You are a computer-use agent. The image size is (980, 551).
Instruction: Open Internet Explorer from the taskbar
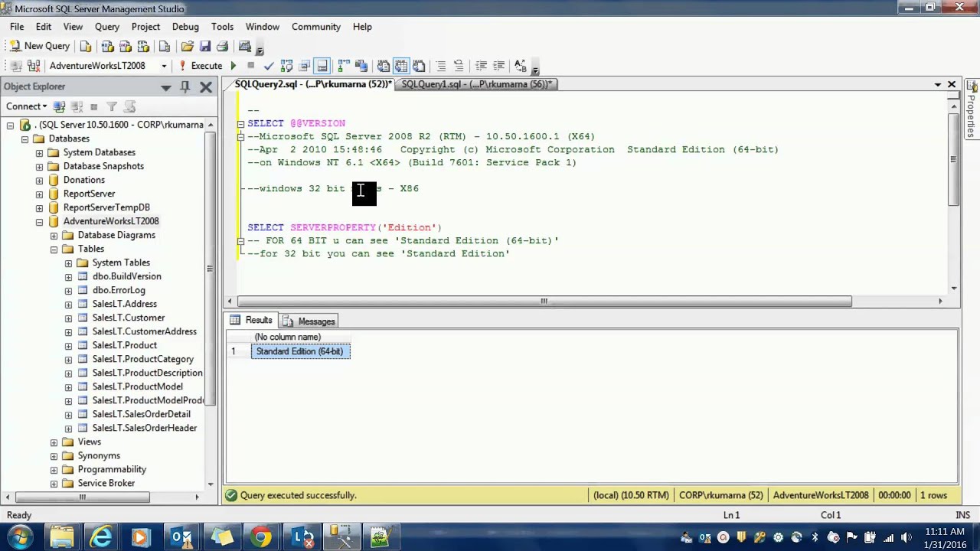coord(101,536)
